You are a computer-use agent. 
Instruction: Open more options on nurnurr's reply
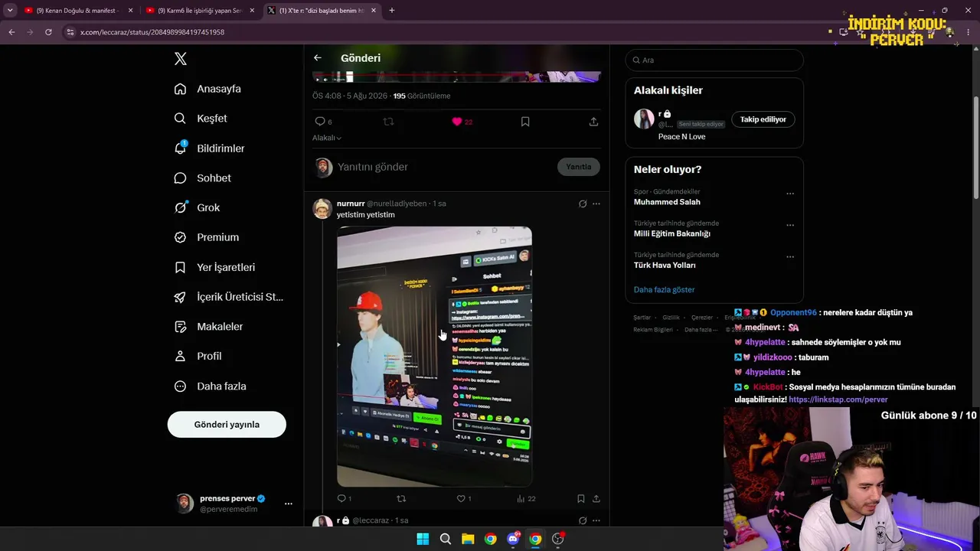click(x=596, y=204)
